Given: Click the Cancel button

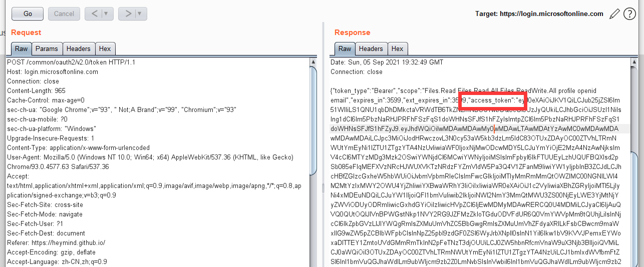Looking at the screenshot, I should coord(64,13).
